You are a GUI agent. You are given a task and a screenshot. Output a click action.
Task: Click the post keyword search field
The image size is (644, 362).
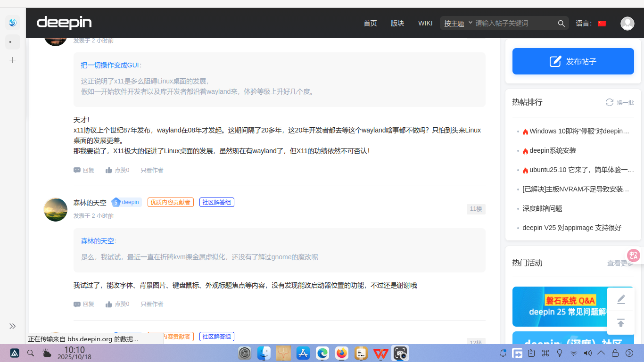[x=514, y=23]
